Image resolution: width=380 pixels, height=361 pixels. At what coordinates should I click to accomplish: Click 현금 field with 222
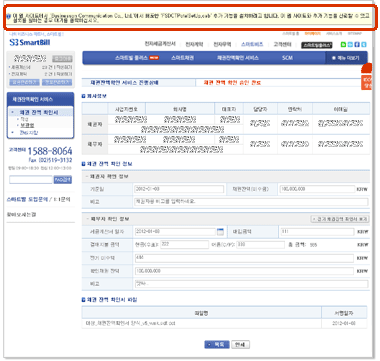click(184, 244)
